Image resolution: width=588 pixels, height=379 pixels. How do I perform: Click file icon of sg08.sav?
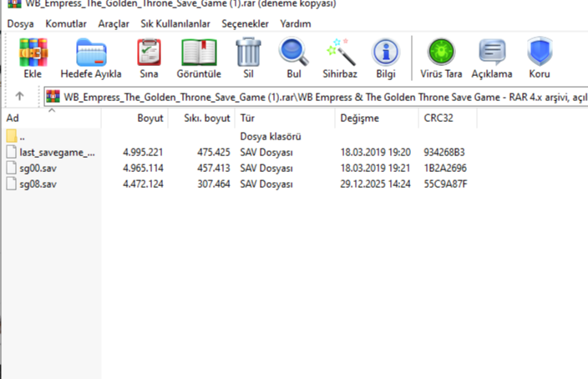[x=12, y=184]
